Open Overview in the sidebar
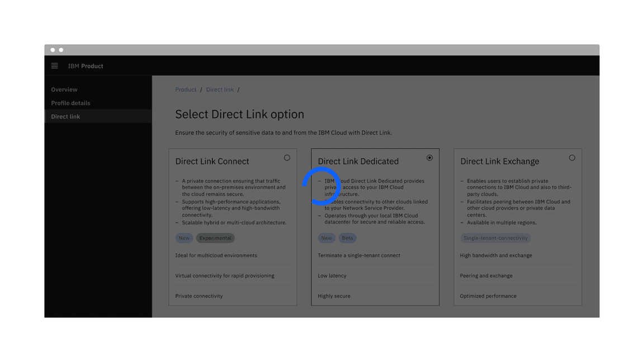Image resolution: width=644 pixels, height=362 pixels. (64, 89)
